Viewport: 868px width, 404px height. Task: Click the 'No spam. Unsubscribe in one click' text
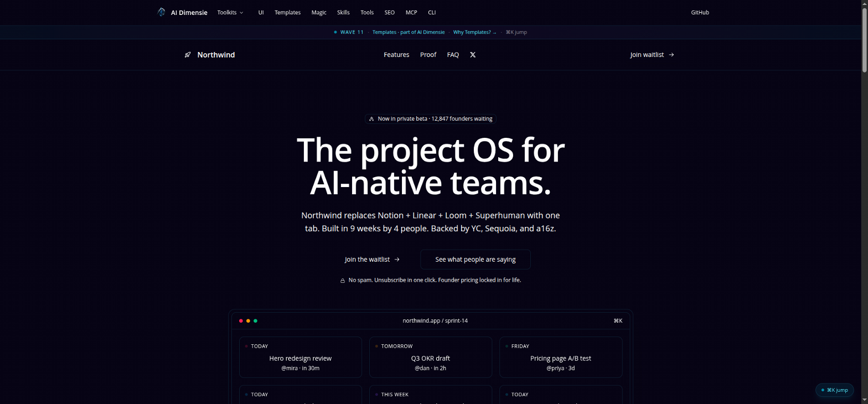pos(435,280)
